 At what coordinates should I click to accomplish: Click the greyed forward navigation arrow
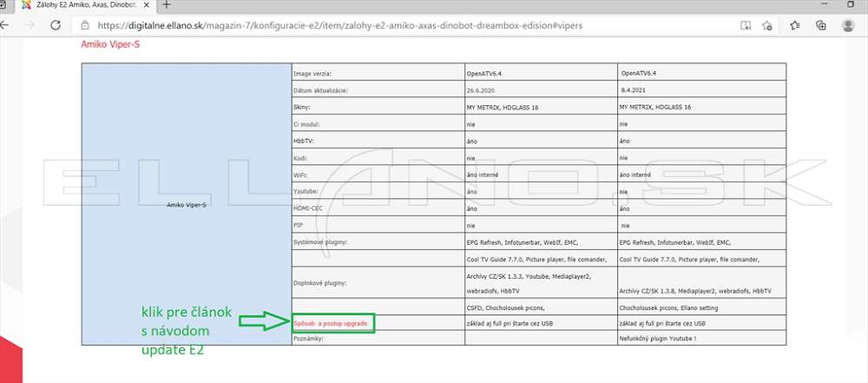[x=30, y=25]
